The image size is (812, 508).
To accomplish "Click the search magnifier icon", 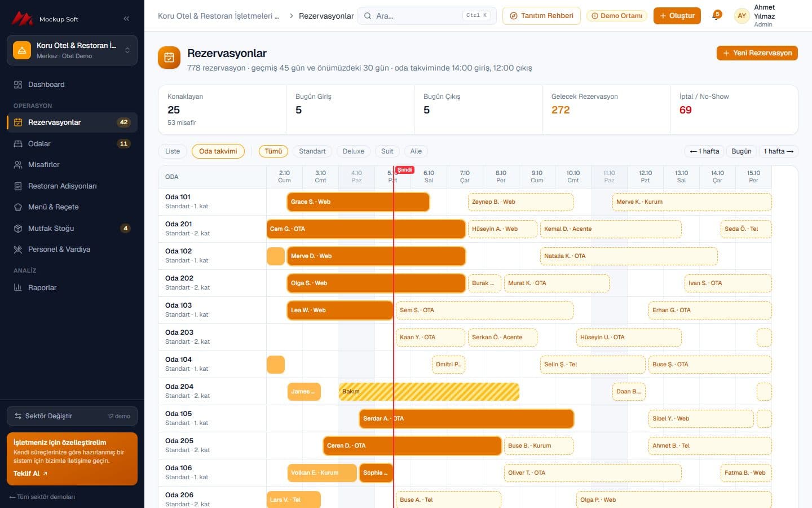I will (x=368, y=16).
